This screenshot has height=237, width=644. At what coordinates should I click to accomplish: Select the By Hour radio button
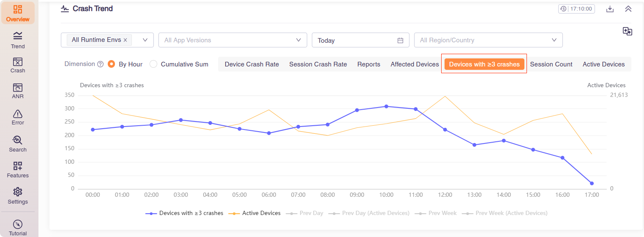(112, 64)
